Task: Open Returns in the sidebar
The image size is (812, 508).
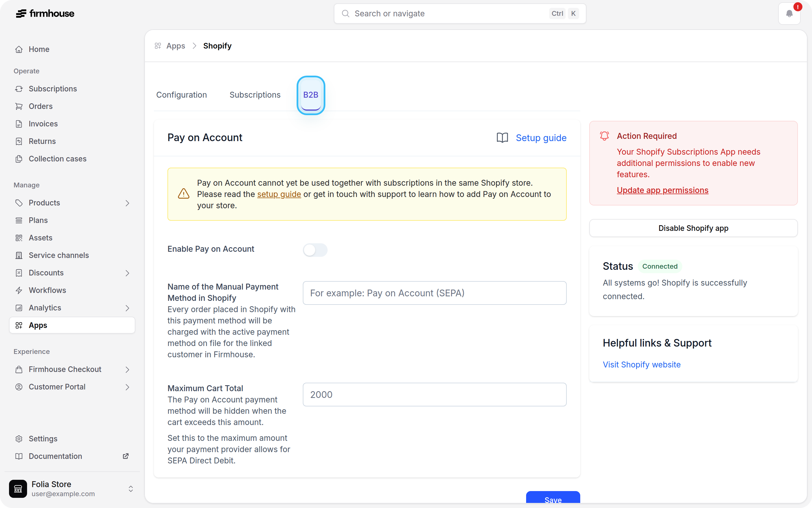Action: coord(72,141)
